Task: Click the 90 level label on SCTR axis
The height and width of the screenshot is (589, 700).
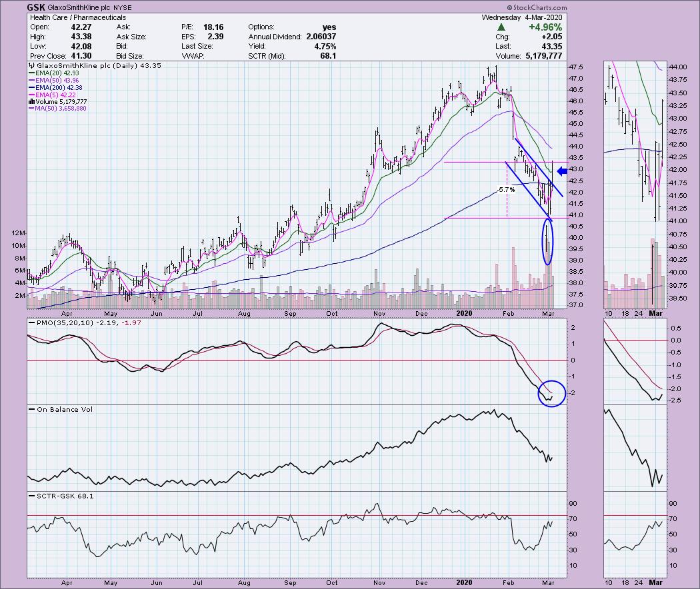Action: [x=573, y=503]
